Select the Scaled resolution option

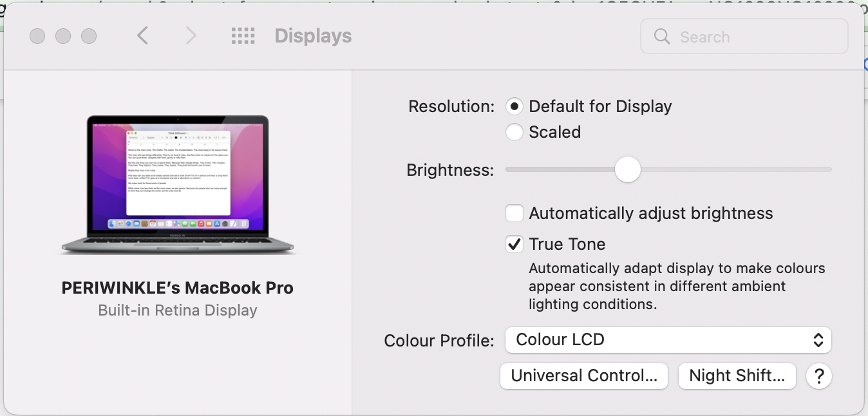(514, 132)
